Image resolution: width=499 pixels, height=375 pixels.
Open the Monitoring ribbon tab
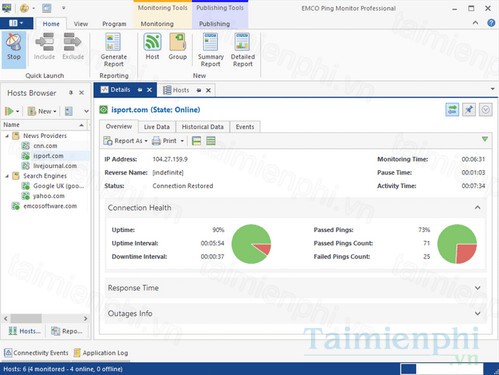tap(157, 24)
